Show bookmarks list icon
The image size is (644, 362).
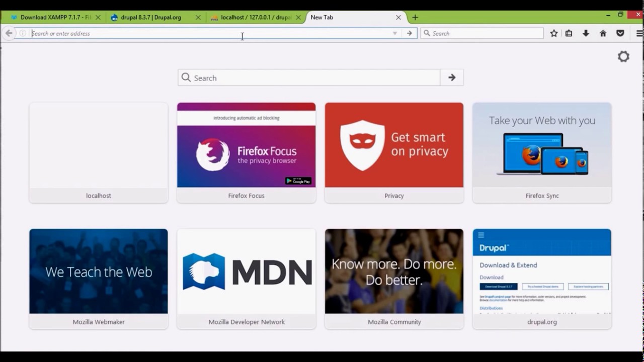coord(569,33)
